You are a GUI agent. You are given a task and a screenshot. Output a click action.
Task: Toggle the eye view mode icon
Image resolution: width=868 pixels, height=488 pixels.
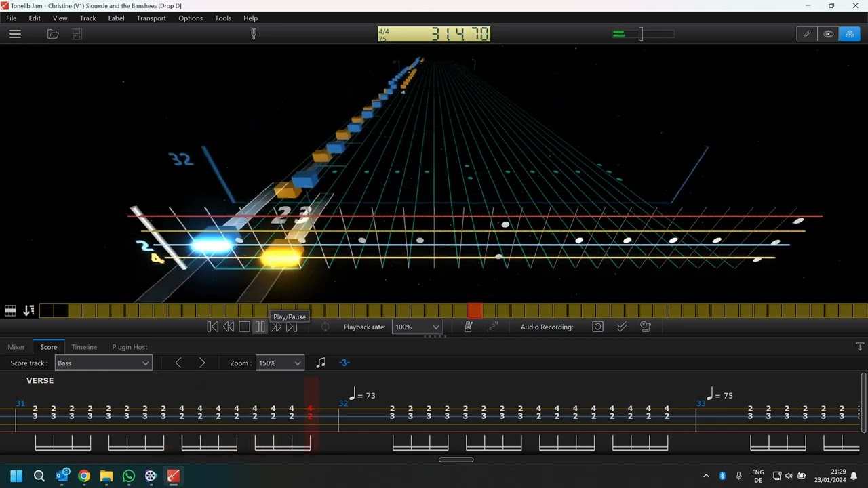tap(828, 34)
